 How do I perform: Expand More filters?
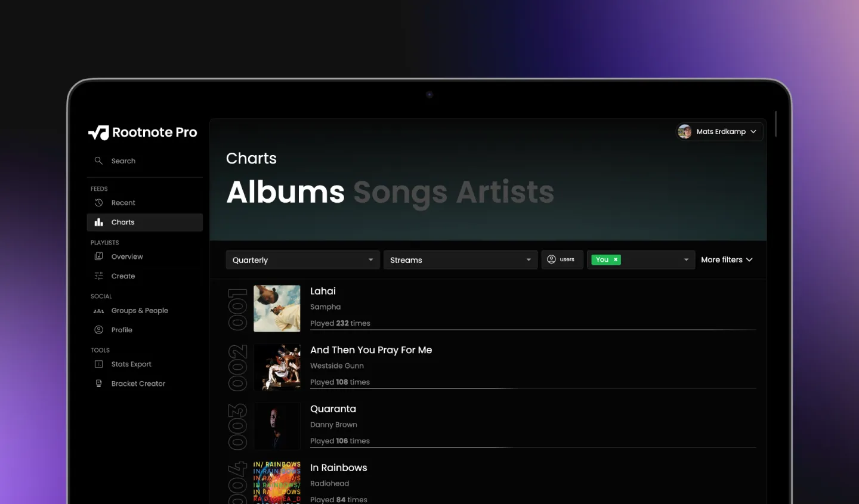[x=727, y=259]
